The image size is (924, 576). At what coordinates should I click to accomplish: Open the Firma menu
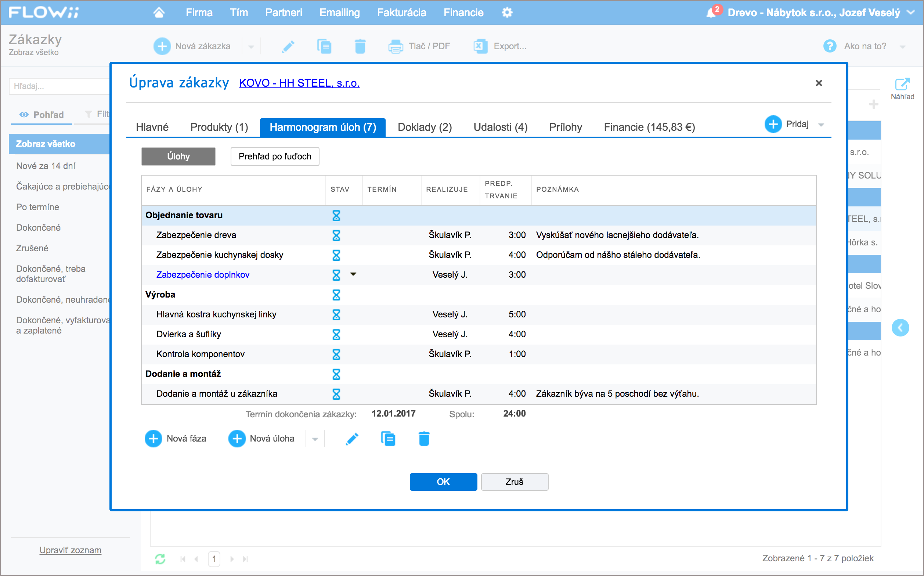click(x=199, y=12)
